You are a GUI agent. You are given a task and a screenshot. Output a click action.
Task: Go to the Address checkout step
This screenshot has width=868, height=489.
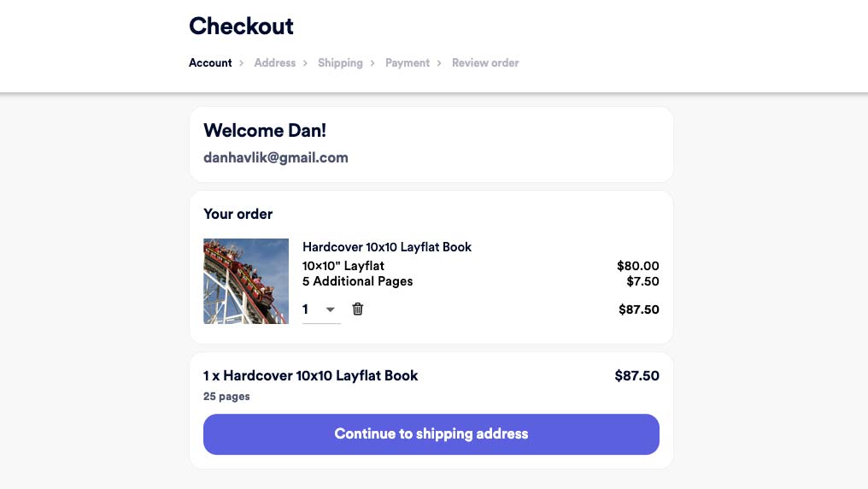[x=274, y=63]
